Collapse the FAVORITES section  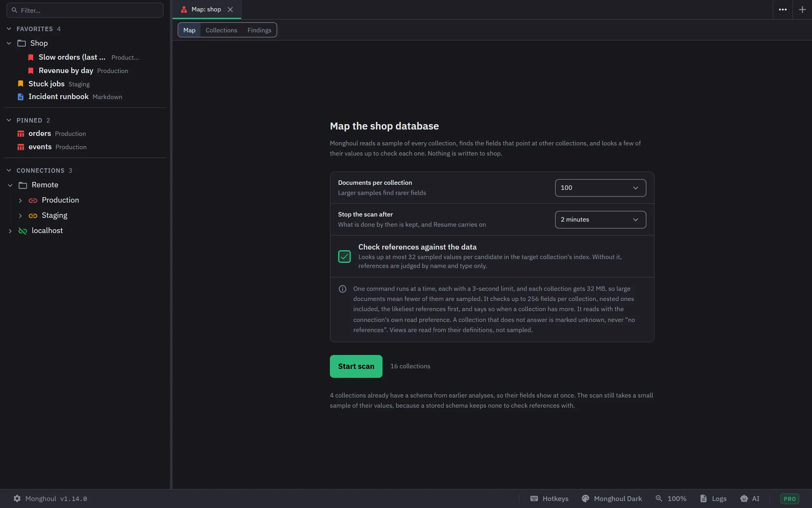point(9,29)
